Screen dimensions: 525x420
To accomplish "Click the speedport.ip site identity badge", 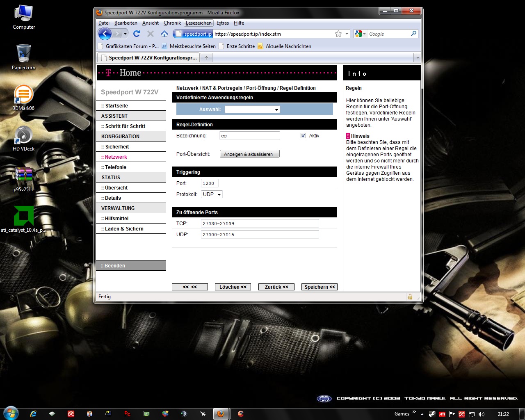I will point(194,34).
